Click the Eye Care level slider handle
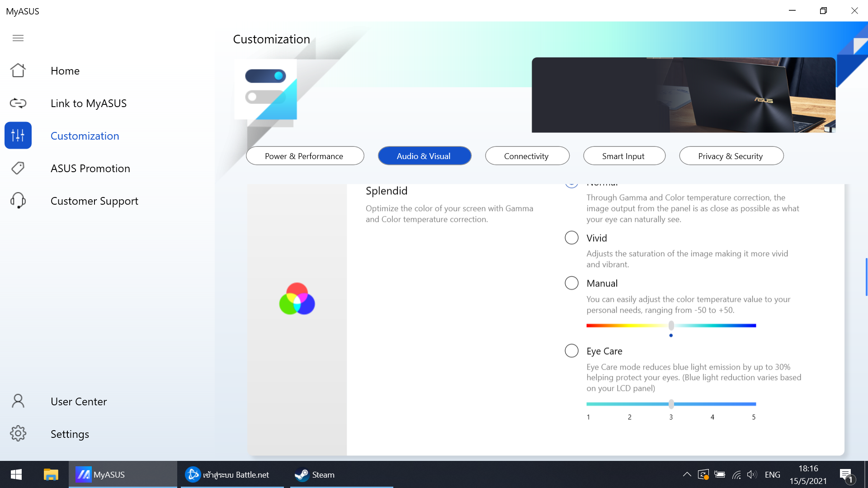868x488 pixels. (x=671, y=404)
